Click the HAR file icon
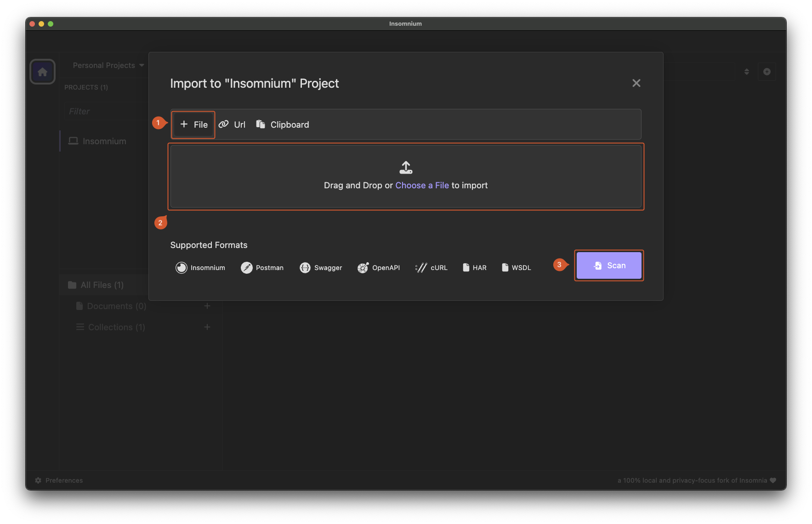Viewport: 812px width, 524px height. pyautogui.click(x=466, y=268)
